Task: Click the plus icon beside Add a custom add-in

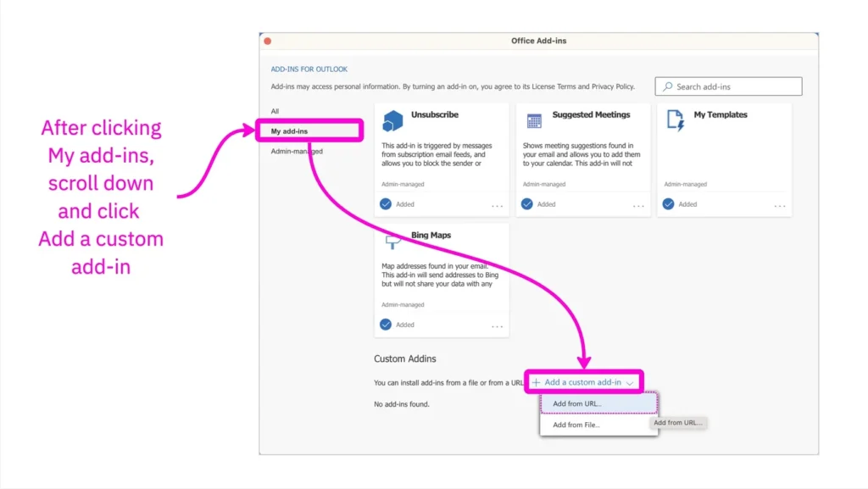Action: pos(536,382)
